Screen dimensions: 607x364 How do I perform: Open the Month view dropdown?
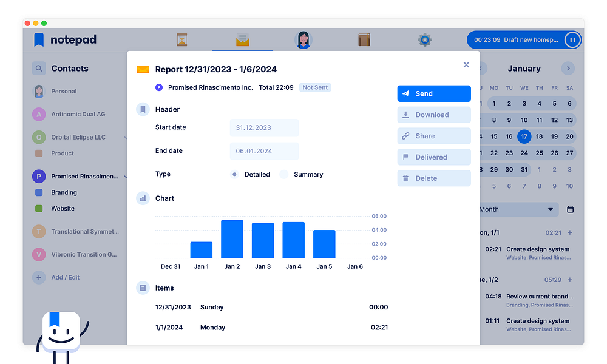coord(519,209)
